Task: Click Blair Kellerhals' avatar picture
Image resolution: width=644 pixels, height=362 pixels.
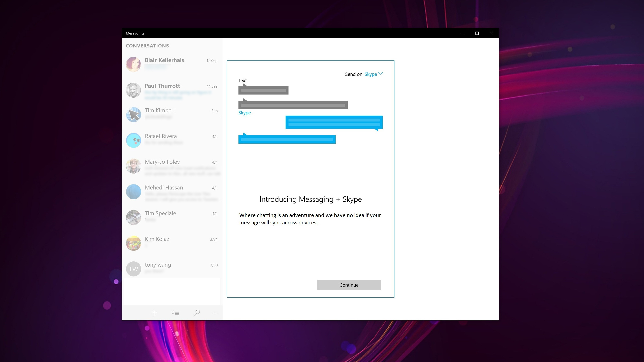Action: tap(133, 64)
